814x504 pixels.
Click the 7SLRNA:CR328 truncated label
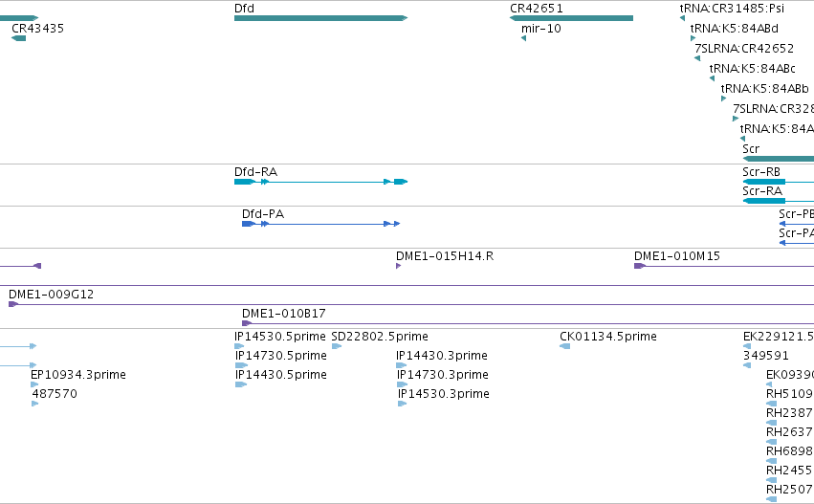click(773, 109)
